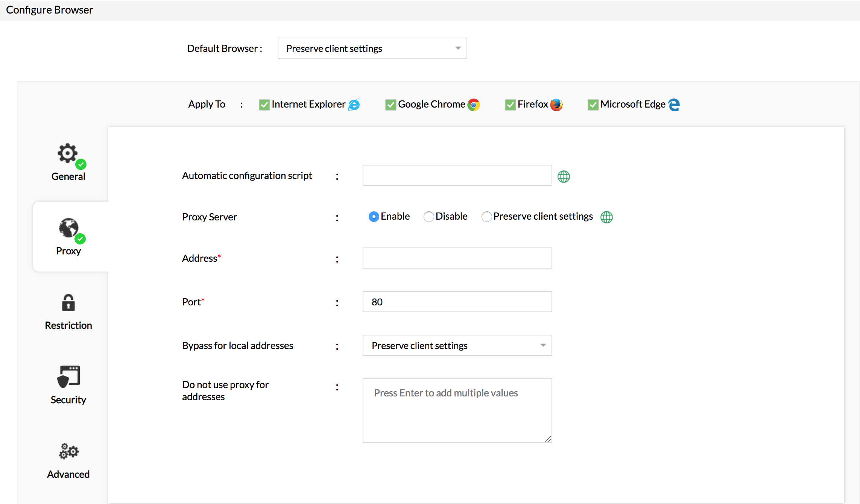
Task: Open the Default Browser dropdown
Action: [x=372, y=48]
